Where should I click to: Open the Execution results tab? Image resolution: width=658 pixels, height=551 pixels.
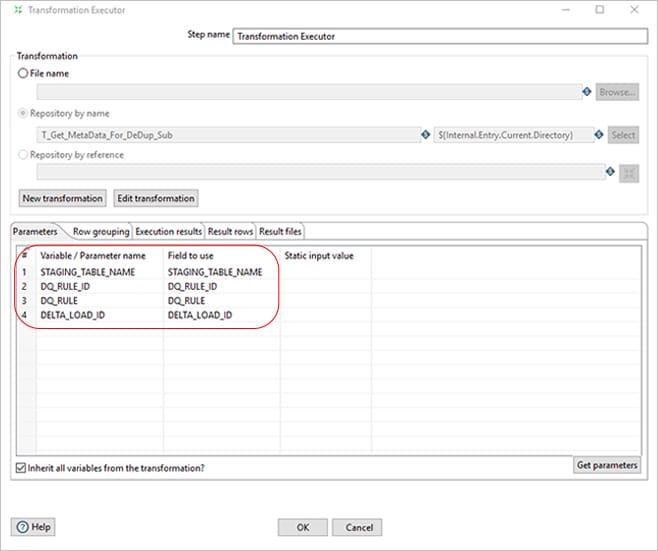coord(168,231)
